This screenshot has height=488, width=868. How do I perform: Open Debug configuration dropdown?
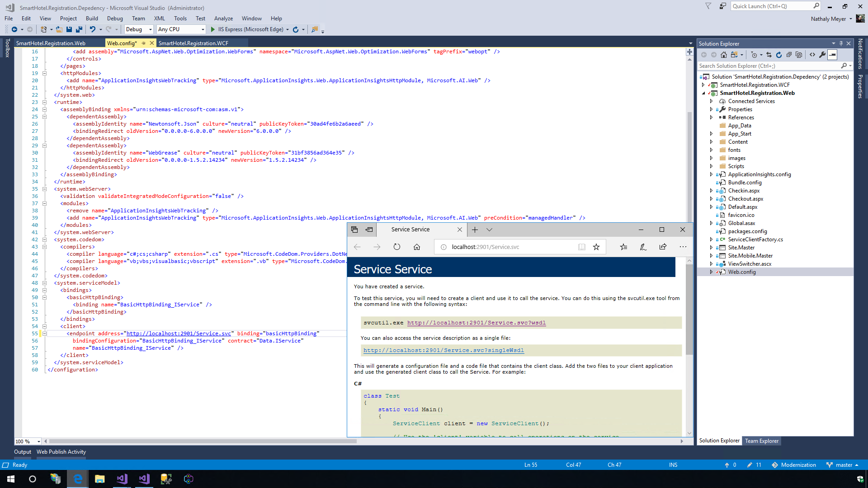tap(151, 29)
